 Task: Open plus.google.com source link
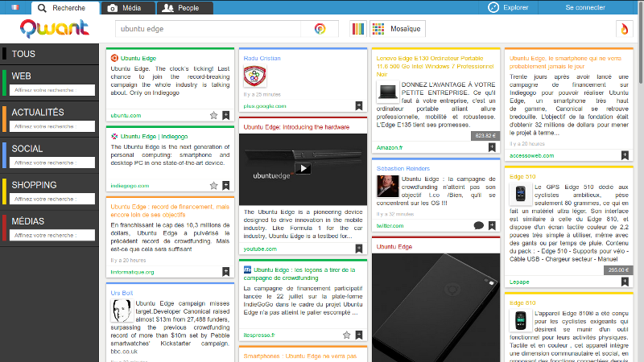(265, 106)
